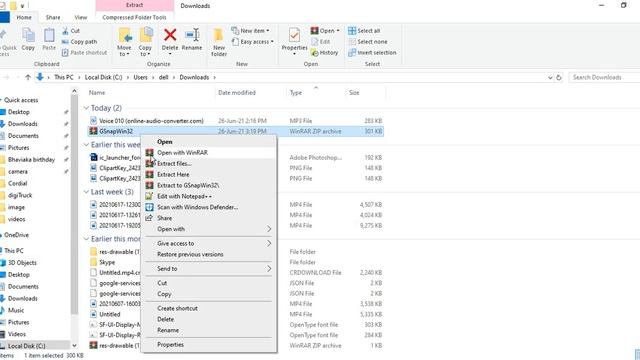Choose Restore previous versions
The width and height of the screenshot is (640, 360).
tap(209, 254)
